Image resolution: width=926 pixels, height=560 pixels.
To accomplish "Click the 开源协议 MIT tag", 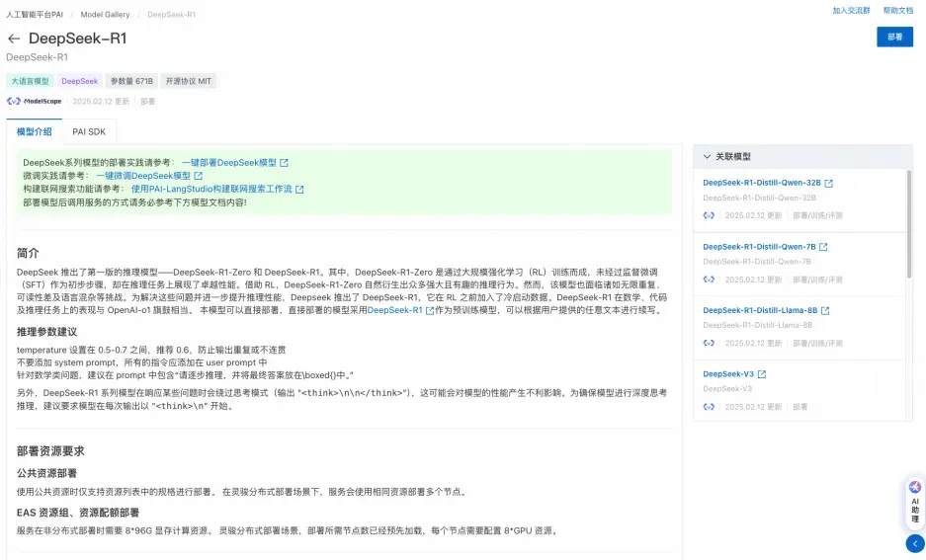I will (x=189, y=81).
